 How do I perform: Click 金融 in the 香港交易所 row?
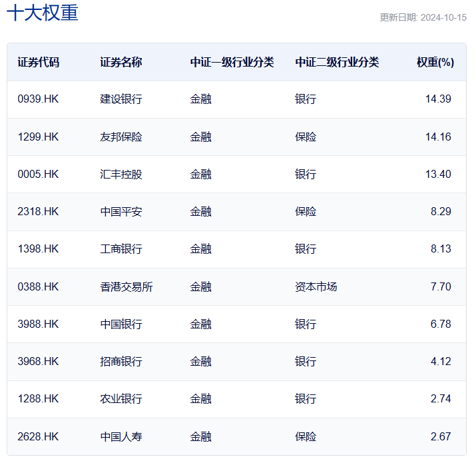click(200, 287)
